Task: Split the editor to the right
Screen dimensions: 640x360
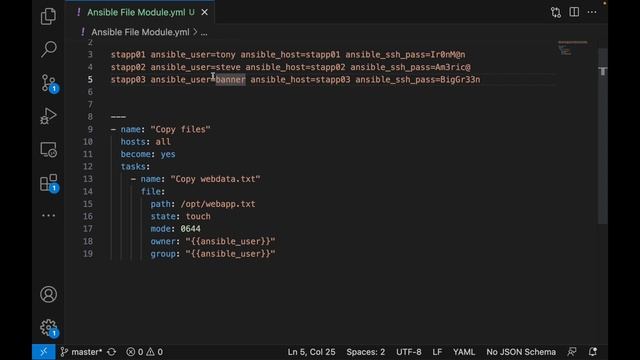Action: click(x=574, y=12)
